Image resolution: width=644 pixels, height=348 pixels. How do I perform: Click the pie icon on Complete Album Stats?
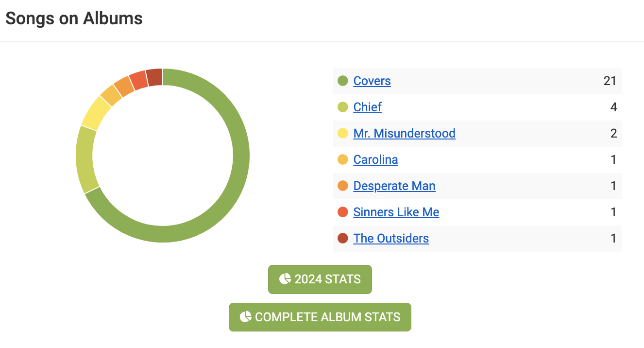[x=245, y=317]
